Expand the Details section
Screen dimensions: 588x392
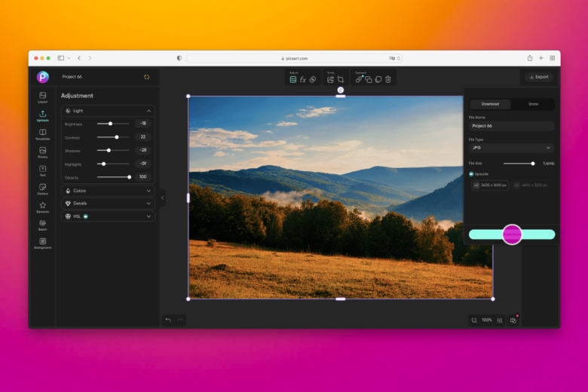108,204
